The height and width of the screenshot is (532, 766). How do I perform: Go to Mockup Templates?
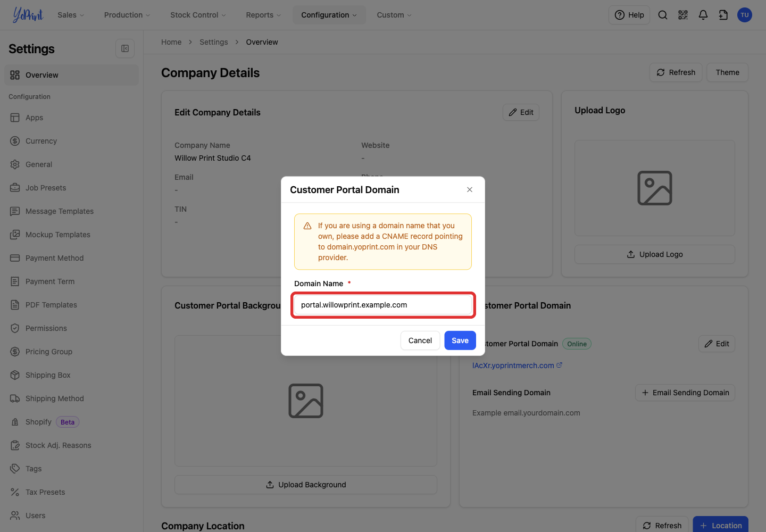click(71, 235)
